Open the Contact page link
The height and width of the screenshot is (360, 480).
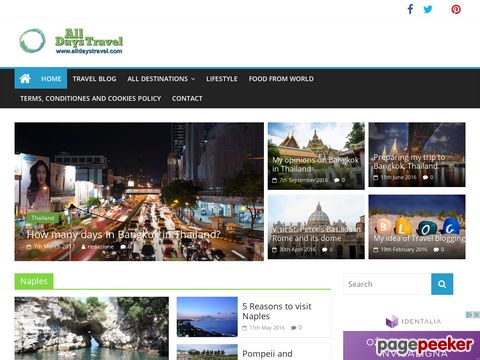[x=187, y=98]
